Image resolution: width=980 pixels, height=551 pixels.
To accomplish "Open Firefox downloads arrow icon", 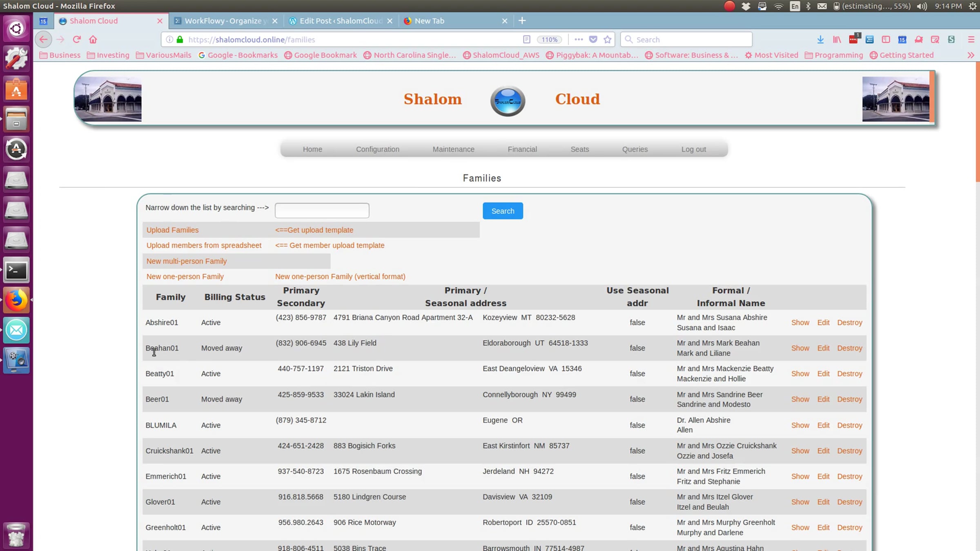I will [x=820, y=39].
